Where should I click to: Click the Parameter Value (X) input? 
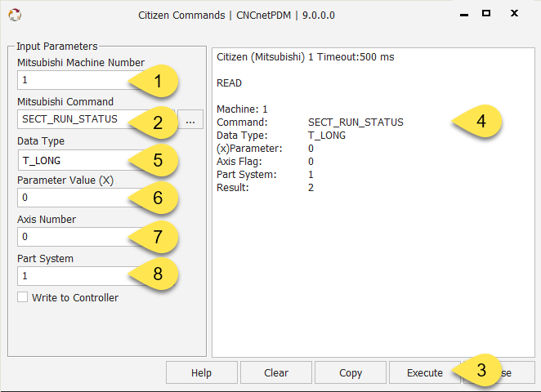point(96,198)
